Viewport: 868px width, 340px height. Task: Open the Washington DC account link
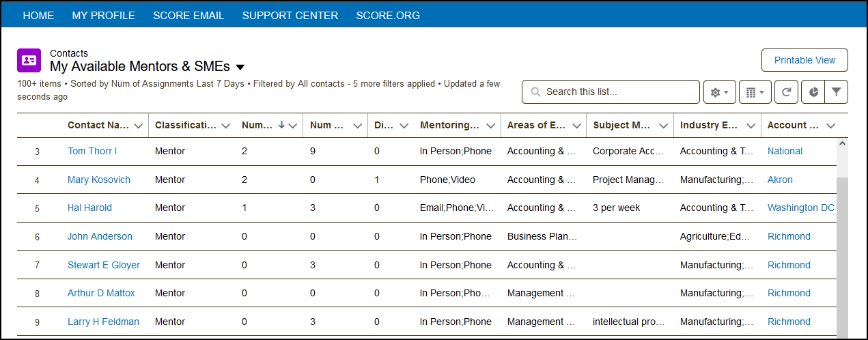tap(800, 208)
